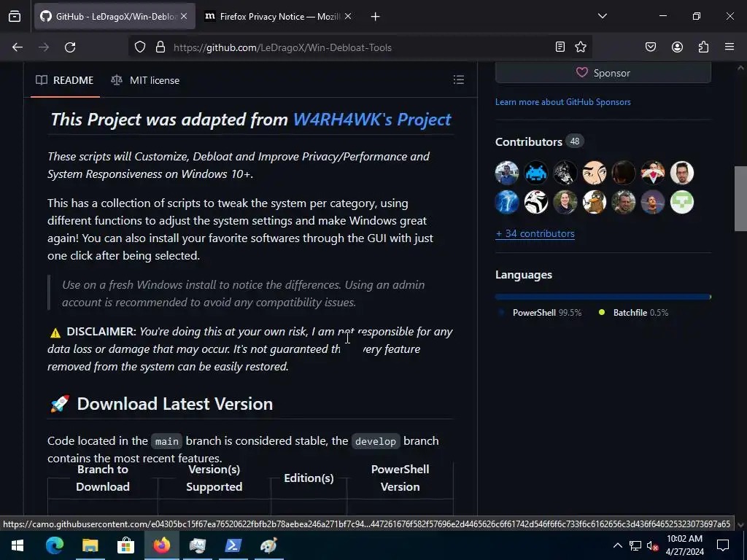Switch to Firefox Privacy Notice tab

tap(279, 17)
